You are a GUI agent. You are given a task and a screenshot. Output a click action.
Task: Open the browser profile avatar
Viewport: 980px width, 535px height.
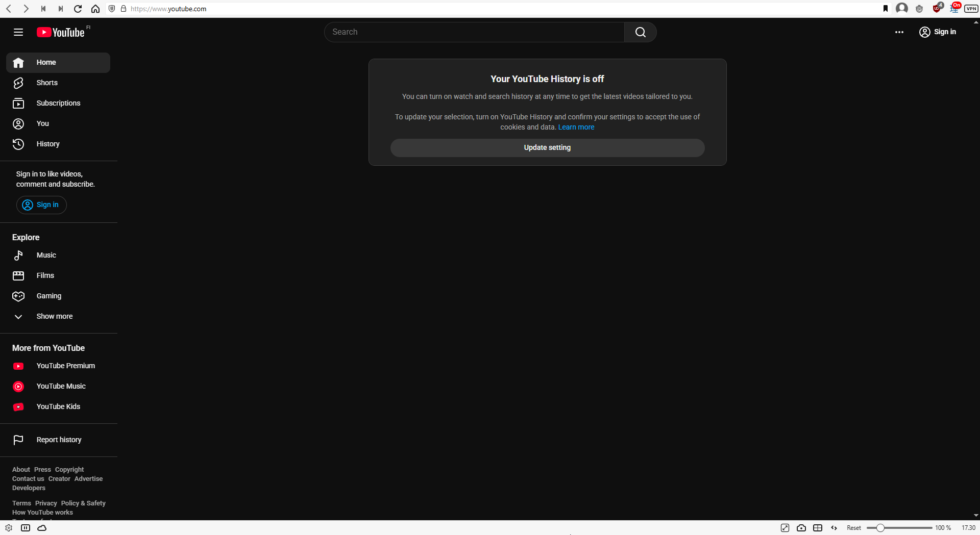coord(902,8)
